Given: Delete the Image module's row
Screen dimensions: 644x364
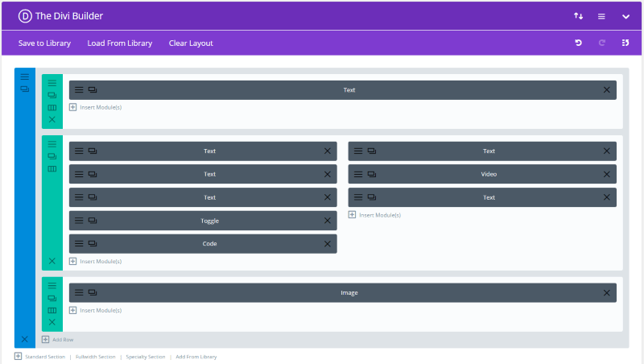Looking at the screenshot, I should (x=52, y=322).
